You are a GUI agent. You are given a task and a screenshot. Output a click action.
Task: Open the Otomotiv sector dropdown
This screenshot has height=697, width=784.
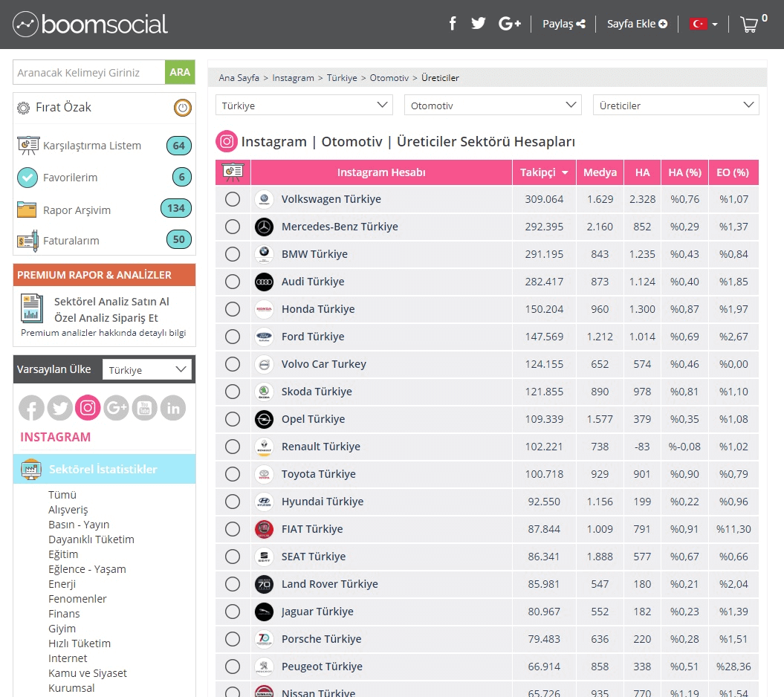[x=493, y=106]
